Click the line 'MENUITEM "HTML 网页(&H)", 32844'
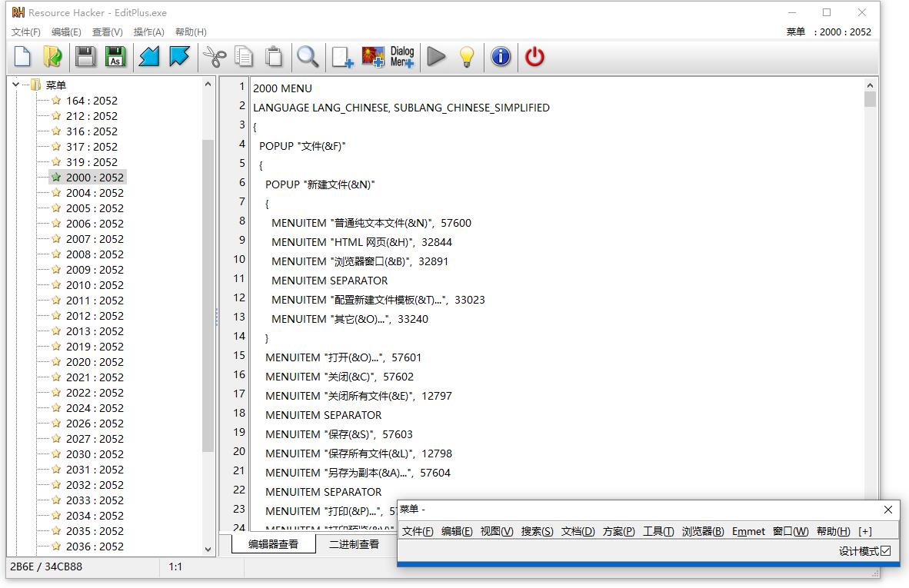The height and width of the screenshot is (588, 909). 361,242
